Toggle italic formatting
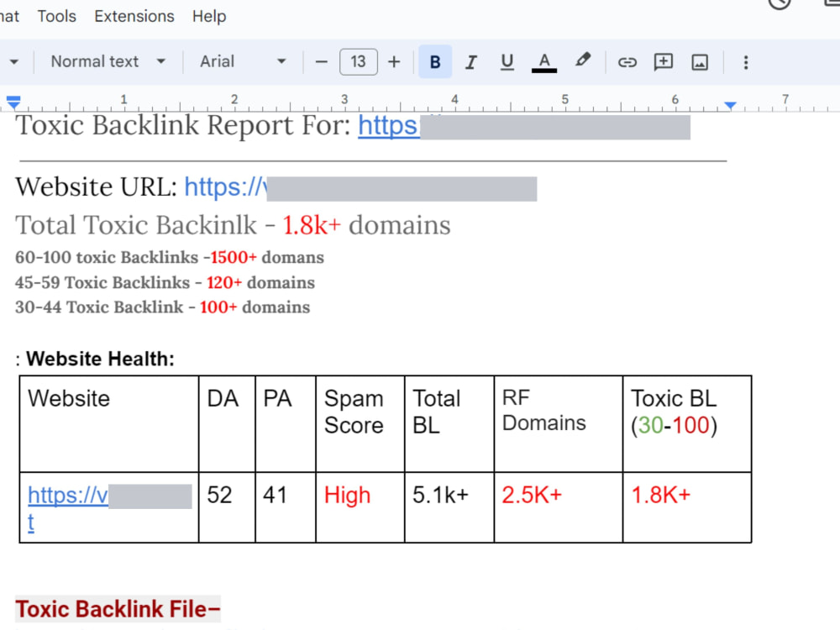This screenshot has width=840, height=630. coord(471,62)
